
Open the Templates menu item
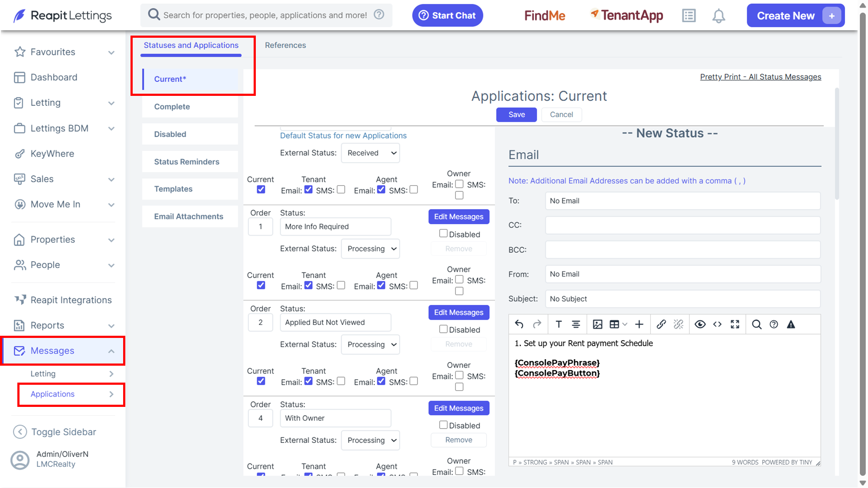click(190, 189)
